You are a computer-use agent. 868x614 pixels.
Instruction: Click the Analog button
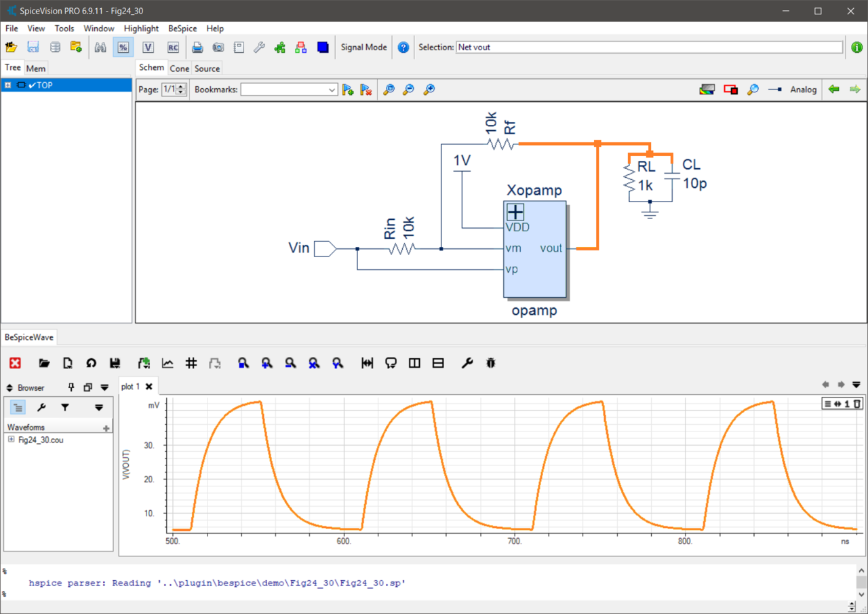pos(803,90)
